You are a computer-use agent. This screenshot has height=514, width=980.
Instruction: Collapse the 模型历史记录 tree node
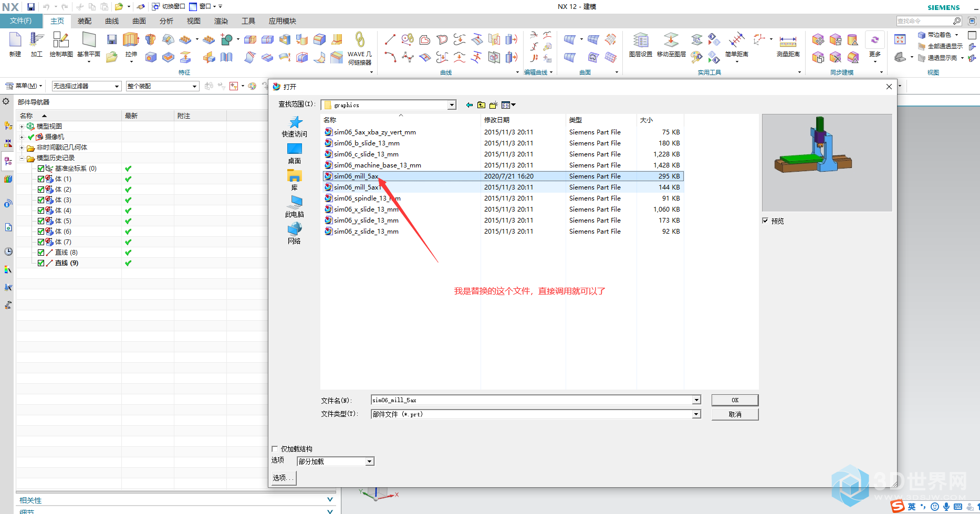click(22, 158)
